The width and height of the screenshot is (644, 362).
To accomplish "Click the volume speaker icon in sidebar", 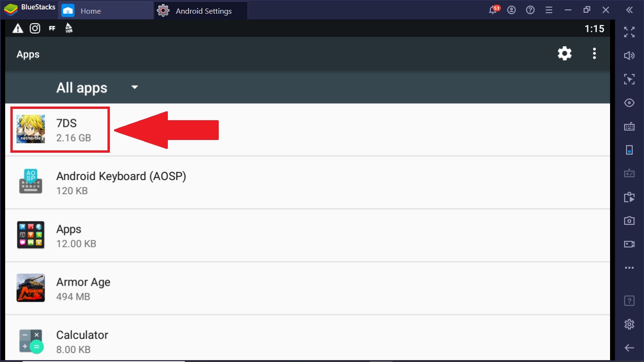I will (629, 56).
